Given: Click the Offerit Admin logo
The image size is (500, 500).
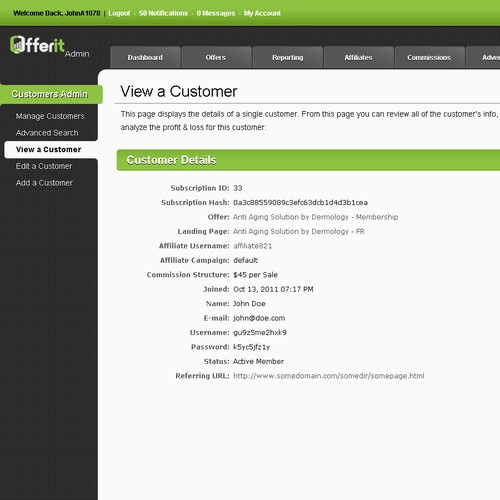Looking at the screenshot, I should [x=50, y=46].
